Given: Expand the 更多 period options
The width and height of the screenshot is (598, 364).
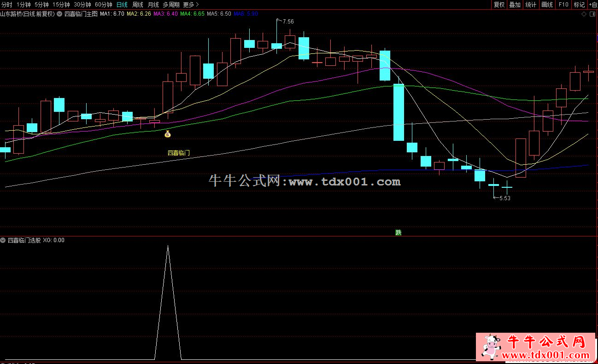Looking at the screenshot, I should (x=191, y=5).
